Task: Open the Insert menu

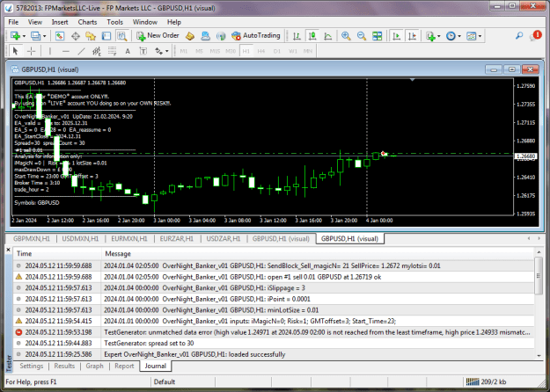Action: point(60,22)
